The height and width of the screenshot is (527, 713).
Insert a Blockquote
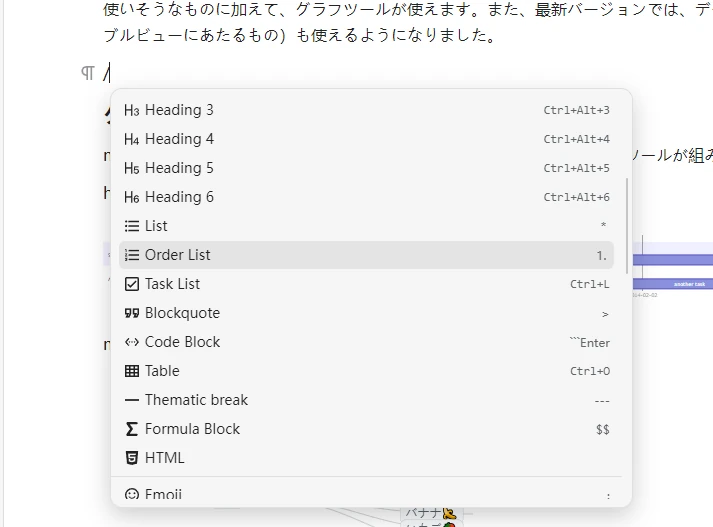[367, 313]
